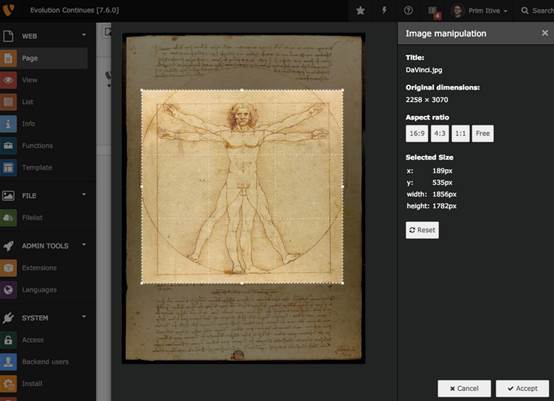Image resolution: width=554 pixels, height=401 pixels.
Task: Click the Search field in top bar
Action: point(537,11)
